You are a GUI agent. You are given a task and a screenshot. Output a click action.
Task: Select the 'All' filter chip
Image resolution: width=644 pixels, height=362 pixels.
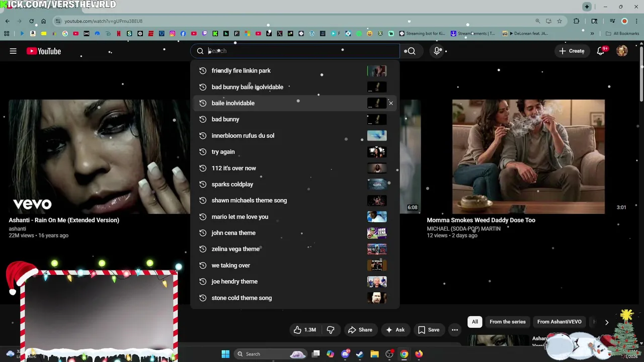pos(475,322)
